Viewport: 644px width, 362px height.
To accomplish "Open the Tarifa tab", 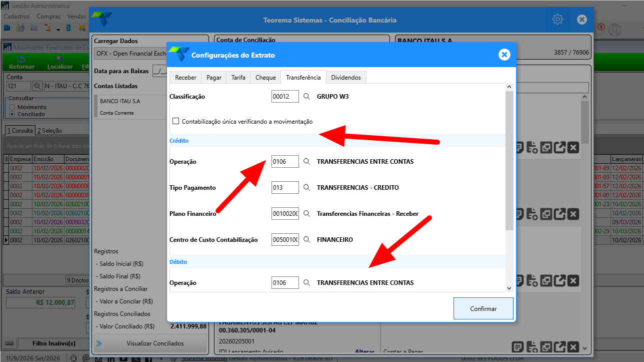I will coord(238,78).
